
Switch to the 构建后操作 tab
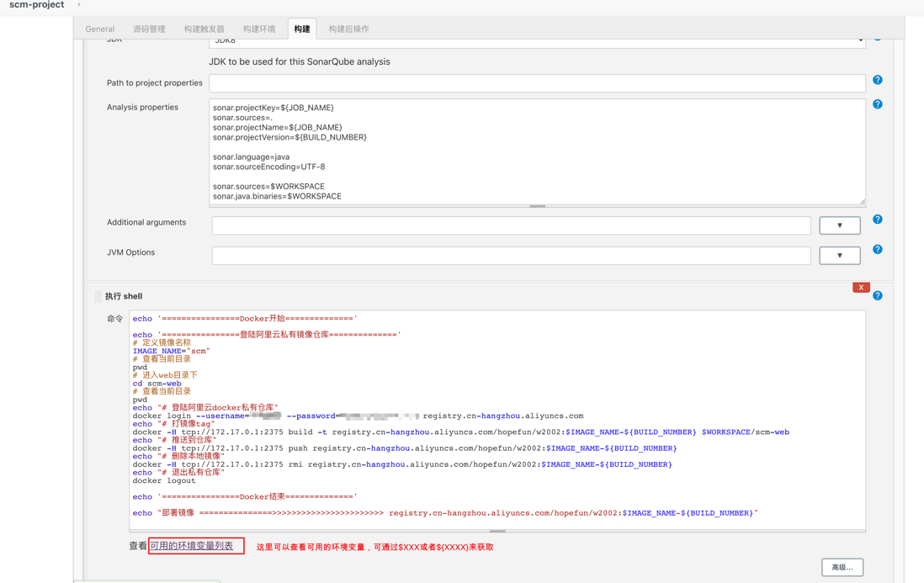point(349,29)
